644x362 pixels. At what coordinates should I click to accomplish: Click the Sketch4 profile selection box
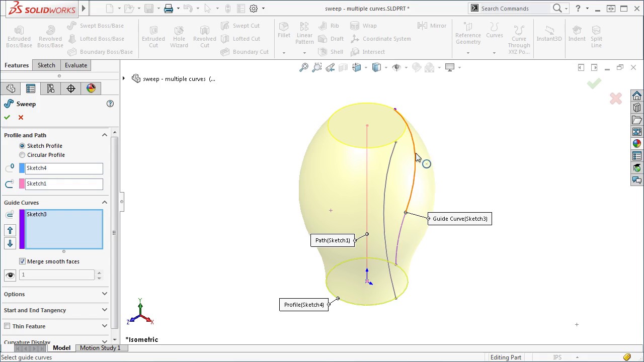tap(64, 168)
